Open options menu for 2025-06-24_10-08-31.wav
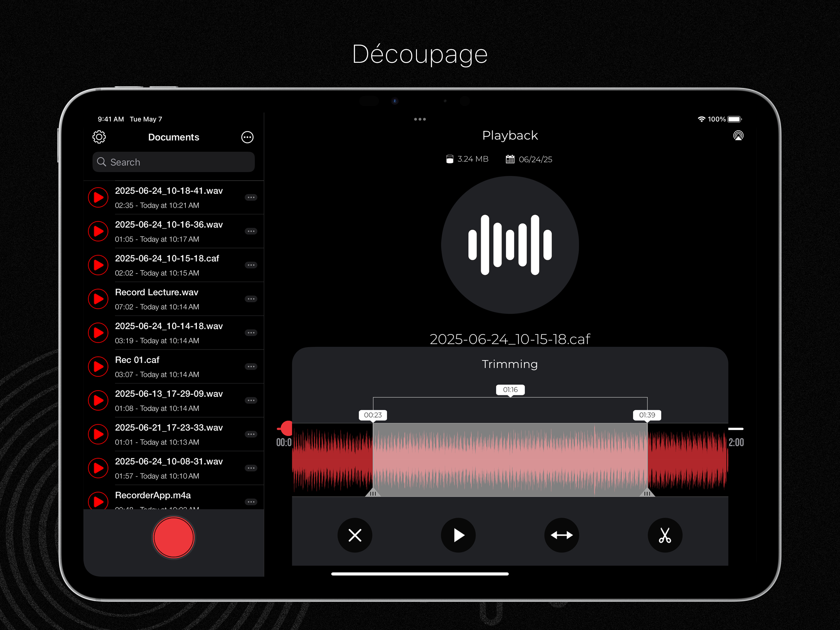Image resolution: width=840 pixels, height=630 pixels. [251, 468]
